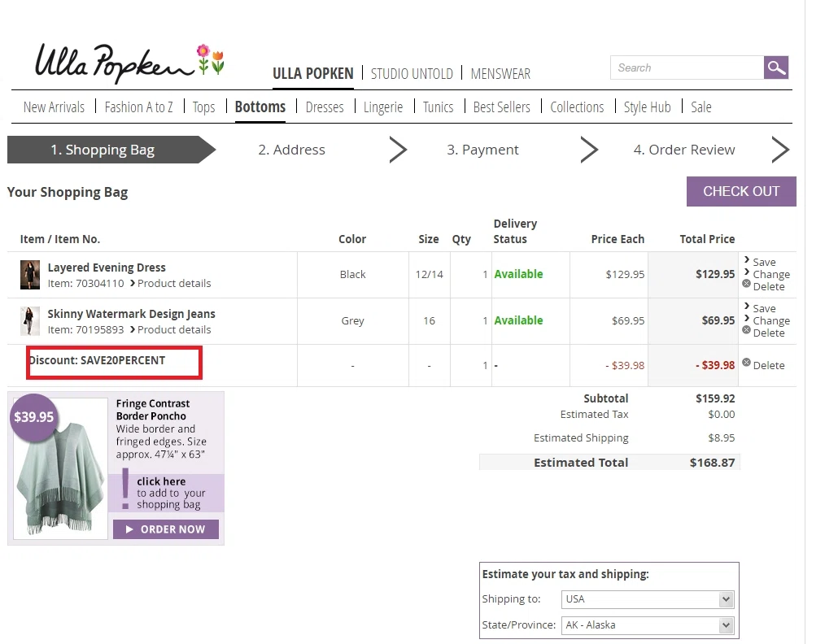Click the Skinny Watermark Design Jeans title

pyautogui.click(x=132, y=314)
